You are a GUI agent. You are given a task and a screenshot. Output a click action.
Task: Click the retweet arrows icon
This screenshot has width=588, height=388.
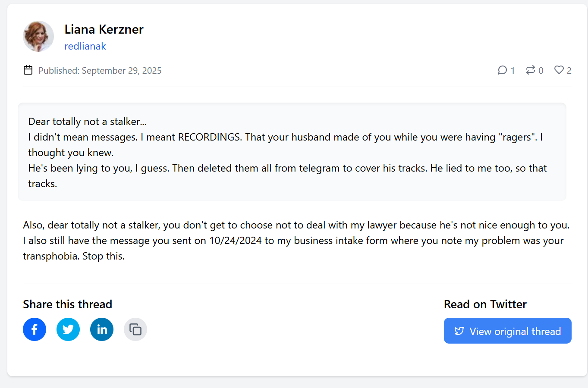[x=531, y=70]
